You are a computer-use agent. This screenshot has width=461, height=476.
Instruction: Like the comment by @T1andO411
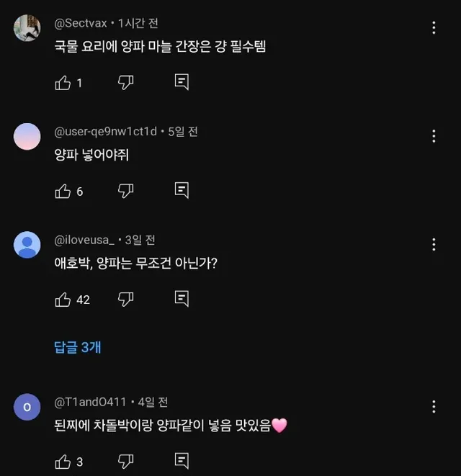point(63,461)
